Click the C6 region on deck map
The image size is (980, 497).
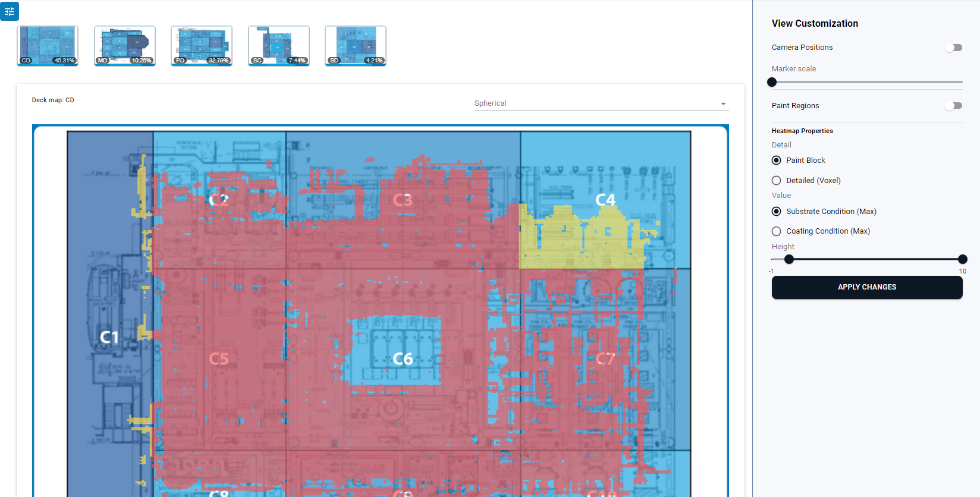tap(403, 358)
